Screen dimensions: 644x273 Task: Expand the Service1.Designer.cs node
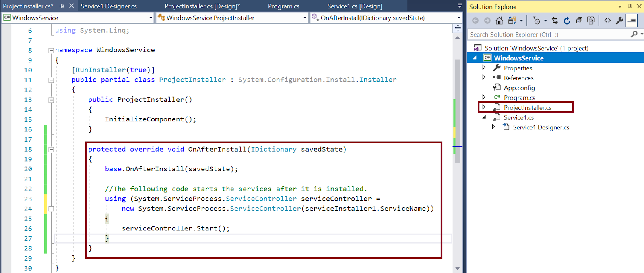coord(493,127)
